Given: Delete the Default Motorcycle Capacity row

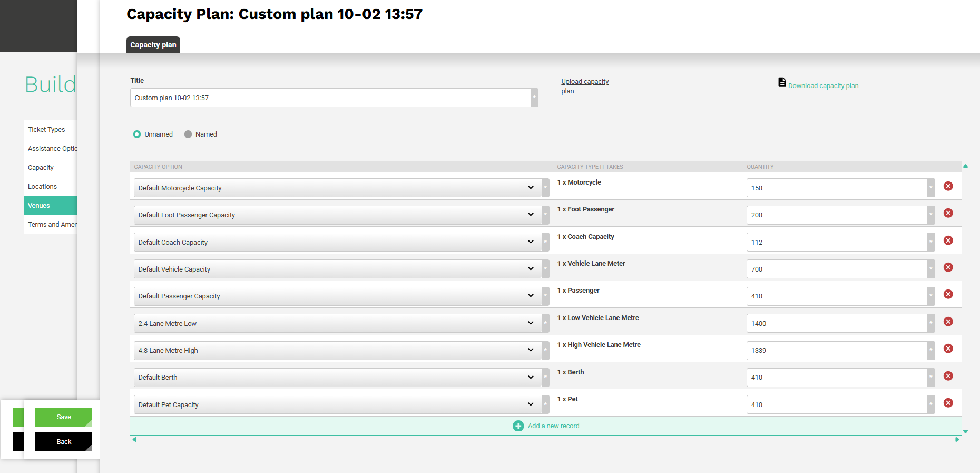Looking at the screenshot, I should [x=948, y=186].
